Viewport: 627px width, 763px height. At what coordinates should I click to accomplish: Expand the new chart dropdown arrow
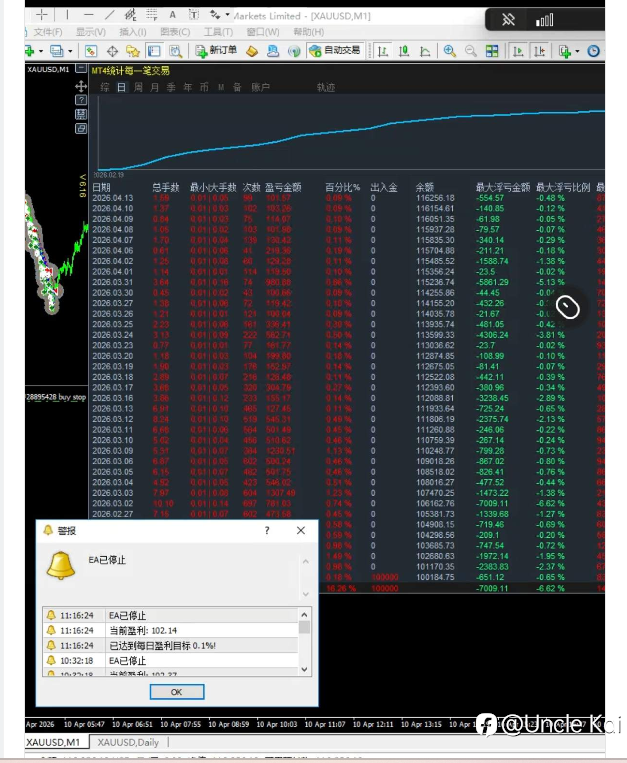click(x=41, y=51)
